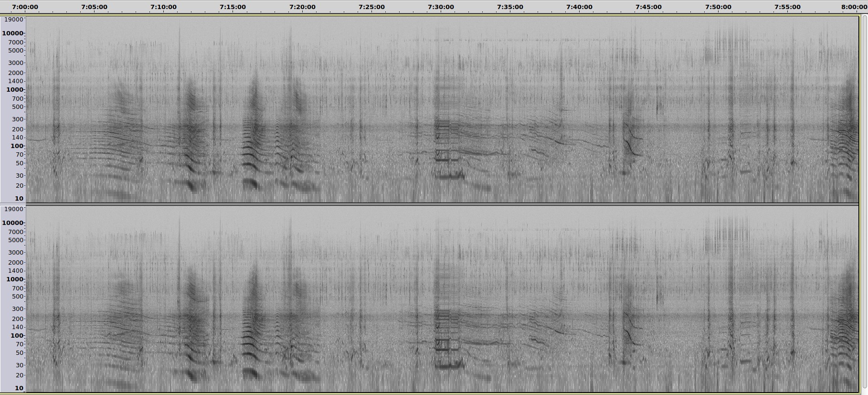Click 100 on the top channel frequency scale
Viewport: 868px width, 395px height.
(x=16, y=146)
